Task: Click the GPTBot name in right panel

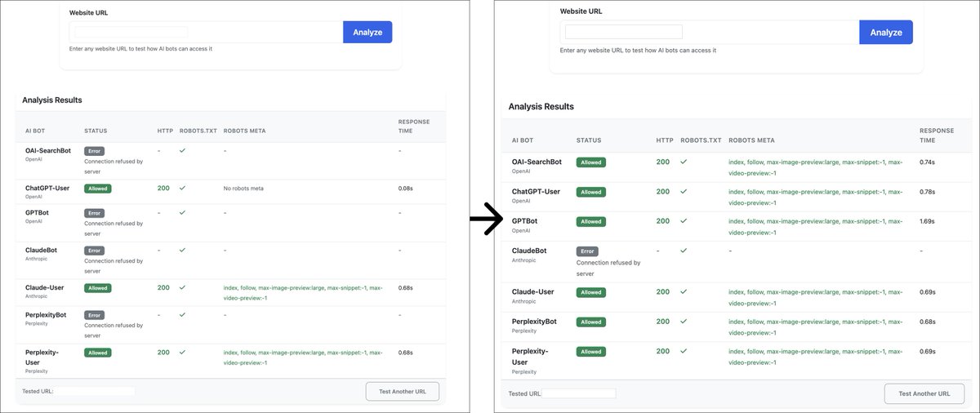Action: tap(524, 220)
